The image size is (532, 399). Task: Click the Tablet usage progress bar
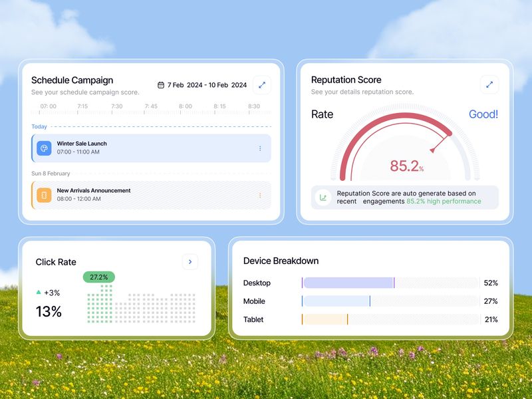(x=326, y=320)
